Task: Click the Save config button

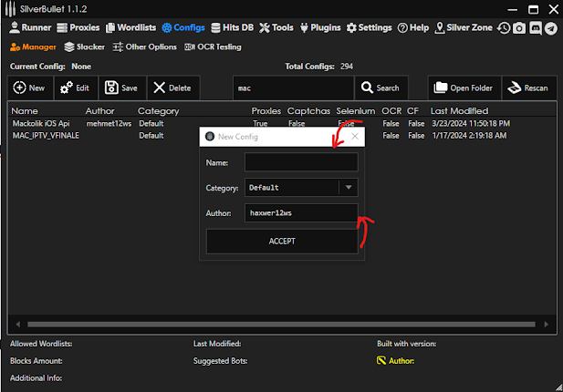Action: tap(122, 88)
